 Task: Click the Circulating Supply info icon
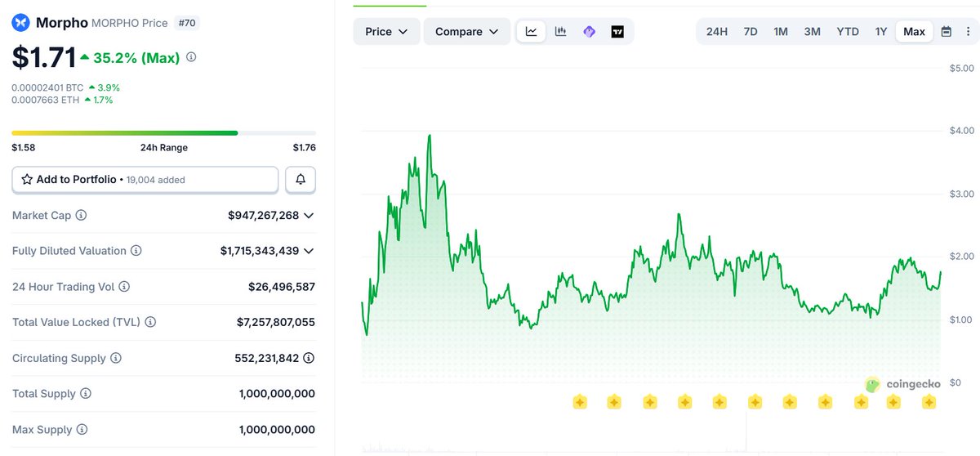tap(116, 358)
